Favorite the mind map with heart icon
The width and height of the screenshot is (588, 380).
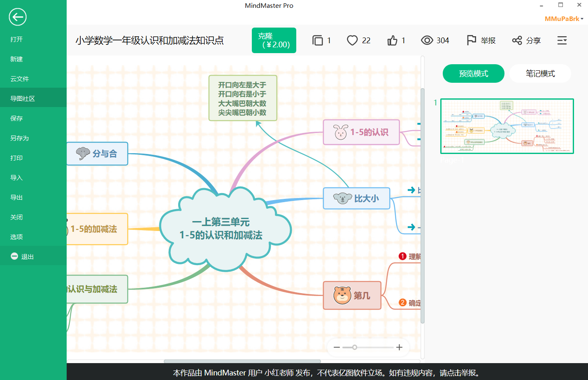[352, 40]
